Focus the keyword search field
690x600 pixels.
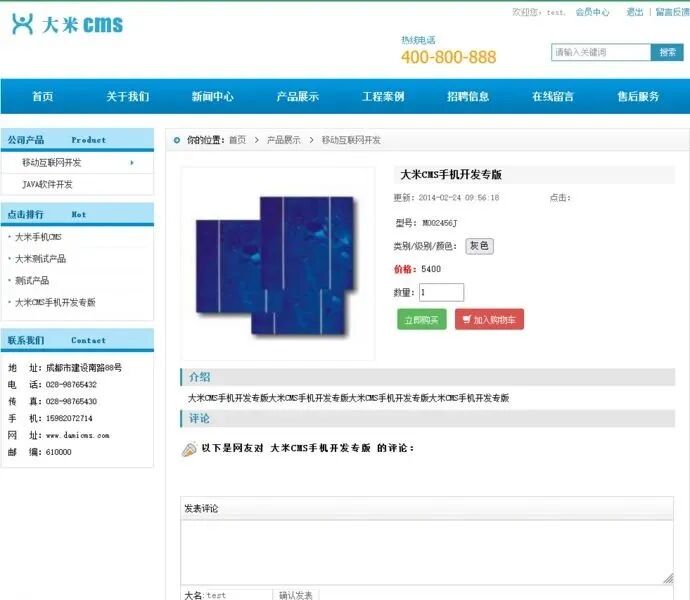tap(601, 52)
